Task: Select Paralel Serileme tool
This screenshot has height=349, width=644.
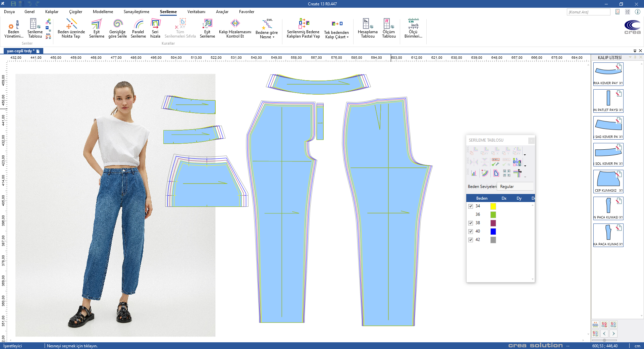Action: (x=138, y=29)
